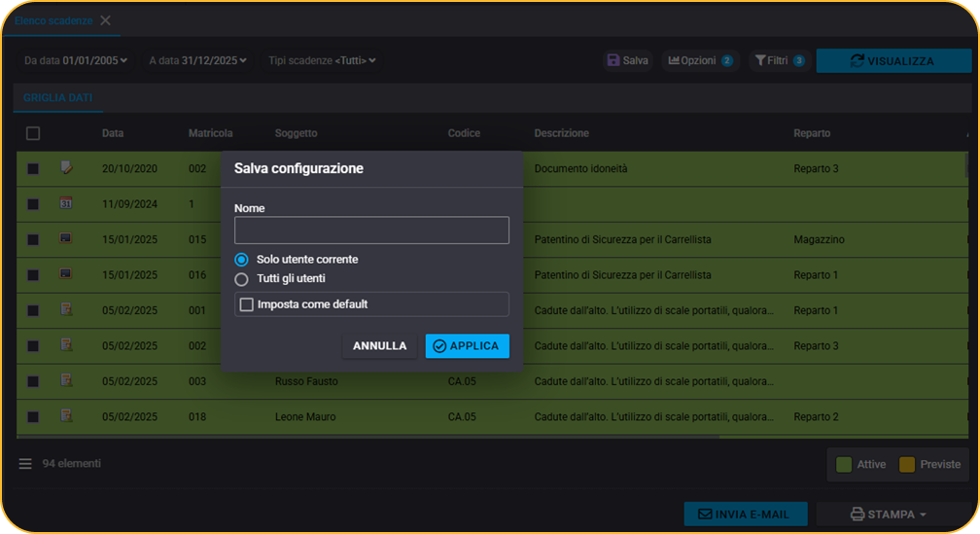The height and width of the screenshot is (534, 980).
Task: Click type icon in matricola 015 row
Action: pyautogui.click(x=66, y=238)
